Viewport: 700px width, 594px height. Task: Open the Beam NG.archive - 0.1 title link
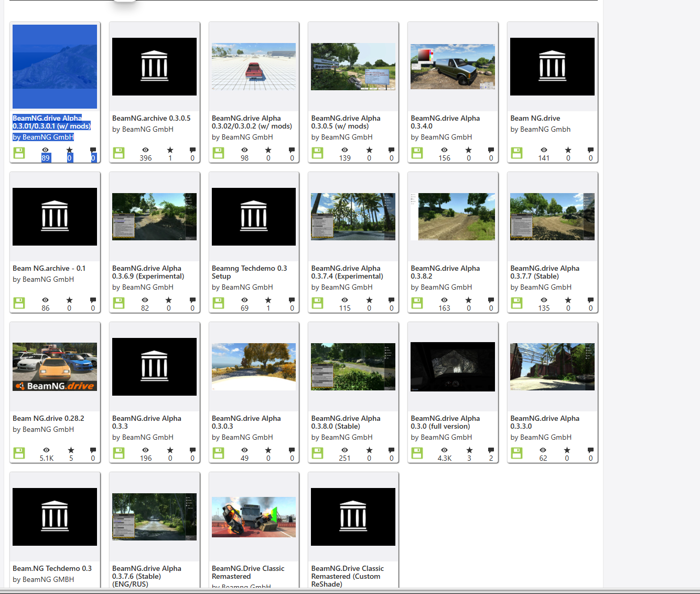(49, 269)
